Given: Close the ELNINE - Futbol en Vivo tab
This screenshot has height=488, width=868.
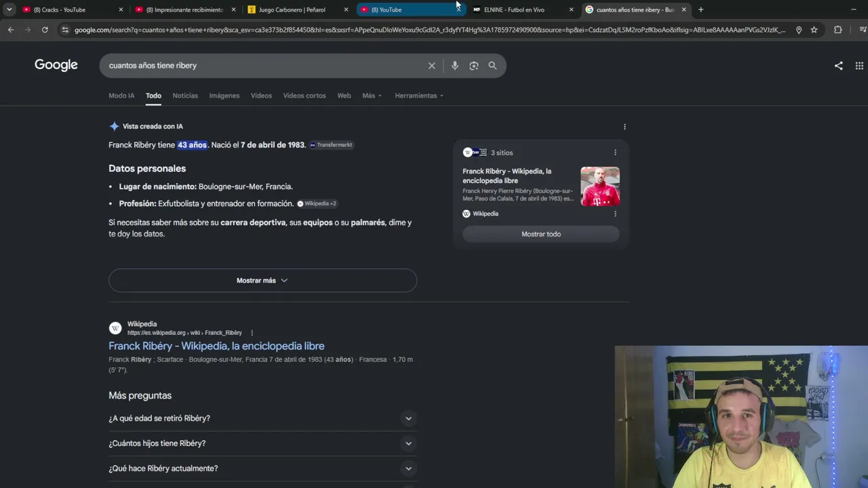Looking at the screenshot, I should click(x=571, y=9).
